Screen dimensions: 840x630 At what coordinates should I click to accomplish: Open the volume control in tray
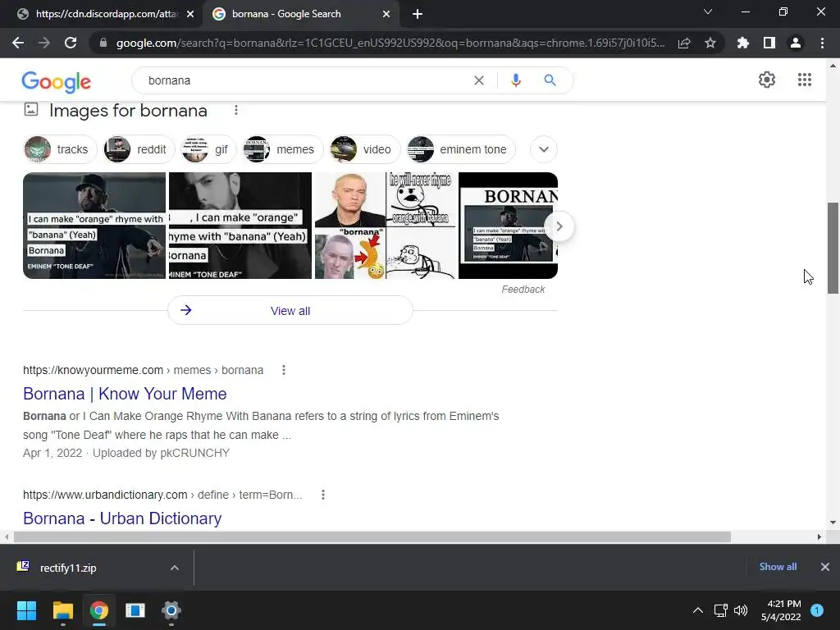point(741,610)
